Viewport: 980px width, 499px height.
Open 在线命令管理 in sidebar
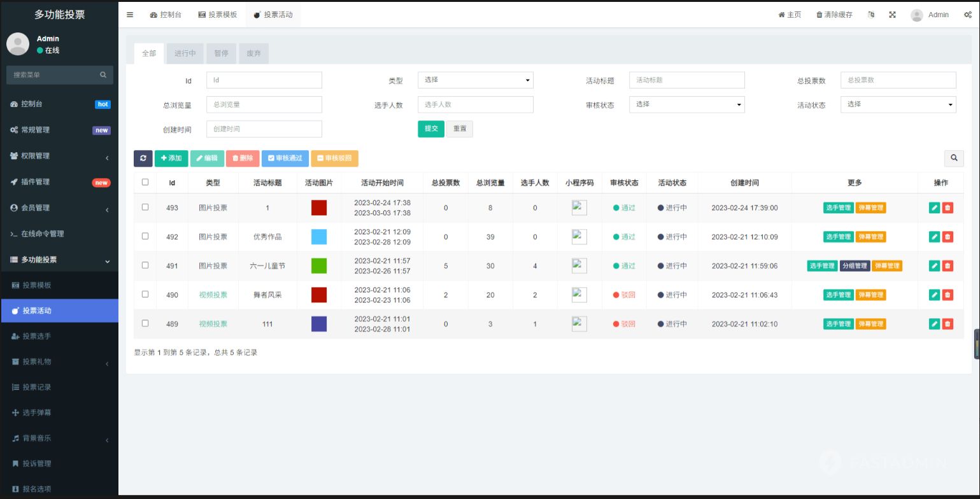pyautogui.click(x=59, y=234)
